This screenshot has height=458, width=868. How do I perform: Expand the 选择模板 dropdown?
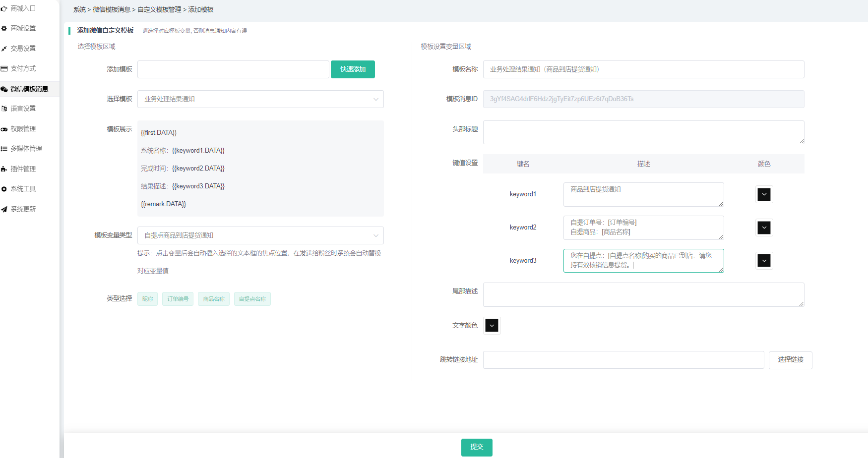click(x=260, y=99)
